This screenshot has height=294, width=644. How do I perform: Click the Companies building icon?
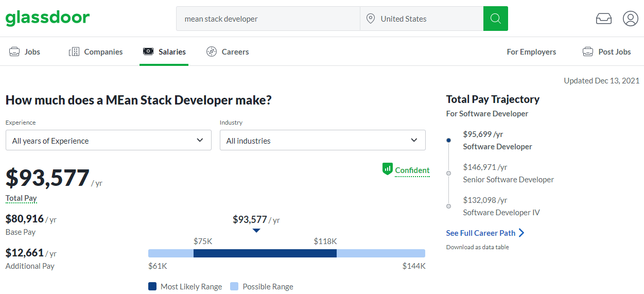pos(74,51)
